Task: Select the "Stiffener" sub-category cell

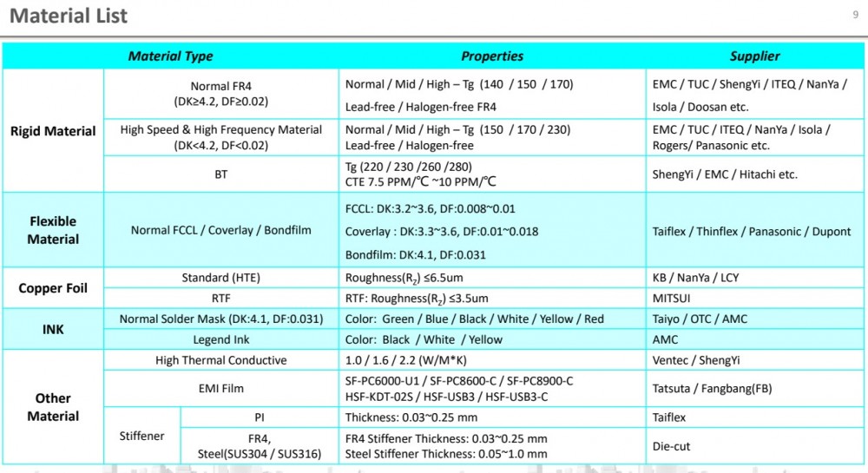Action: pyautogui.click(x=141, y=436)
